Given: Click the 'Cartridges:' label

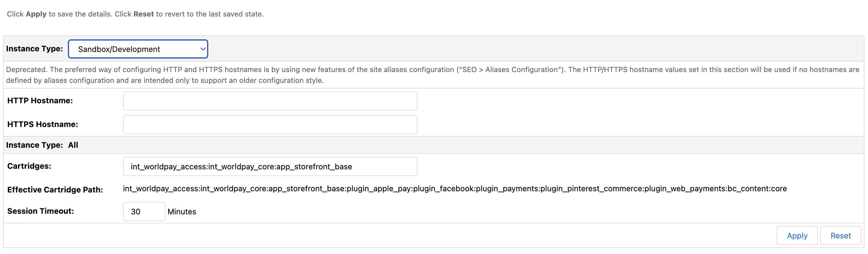Looking at the screenshot, I should (29, 166).
